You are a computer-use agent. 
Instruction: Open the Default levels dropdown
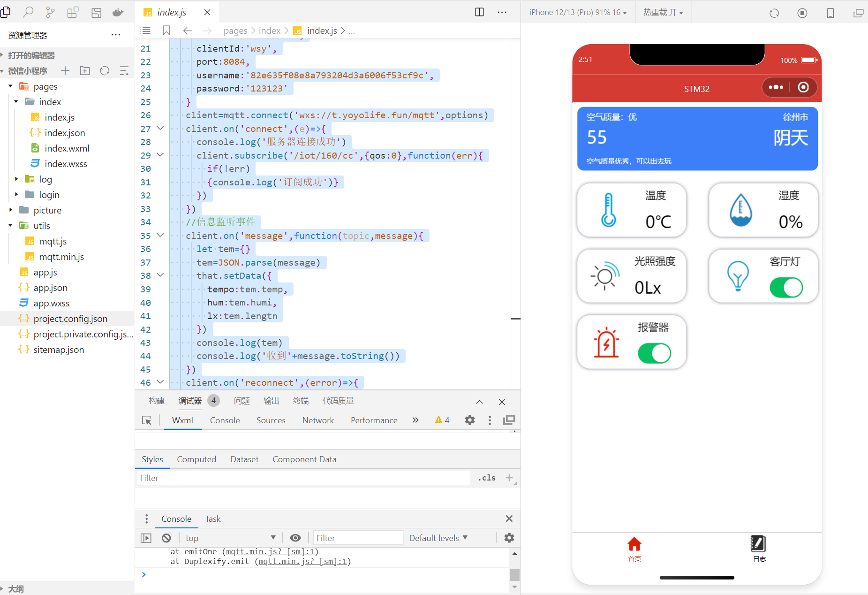(438, 538)
